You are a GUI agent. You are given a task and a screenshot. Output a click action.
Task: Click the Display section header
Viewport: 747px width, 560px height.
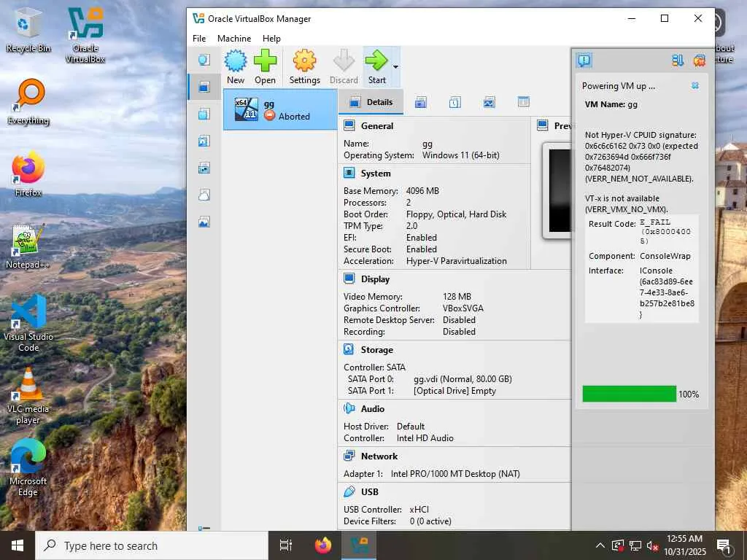[375, 279]
